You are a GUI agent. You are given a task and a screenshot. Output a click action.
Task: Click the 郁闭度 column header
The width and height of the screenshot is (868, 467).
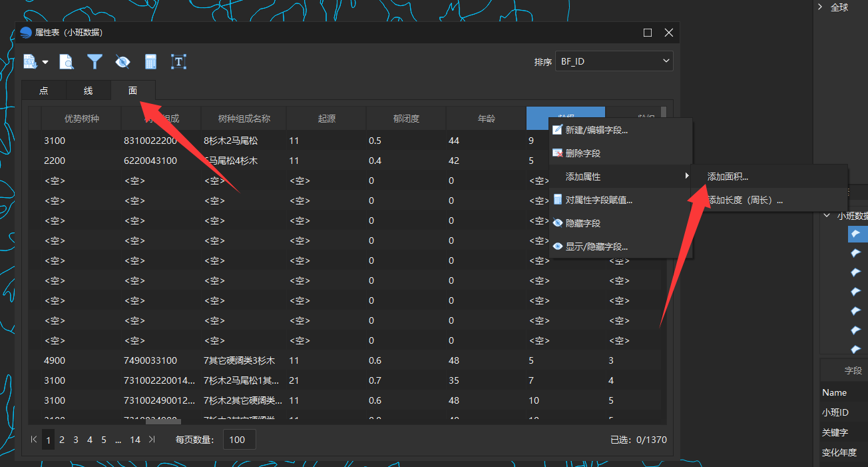pos(406,119)
